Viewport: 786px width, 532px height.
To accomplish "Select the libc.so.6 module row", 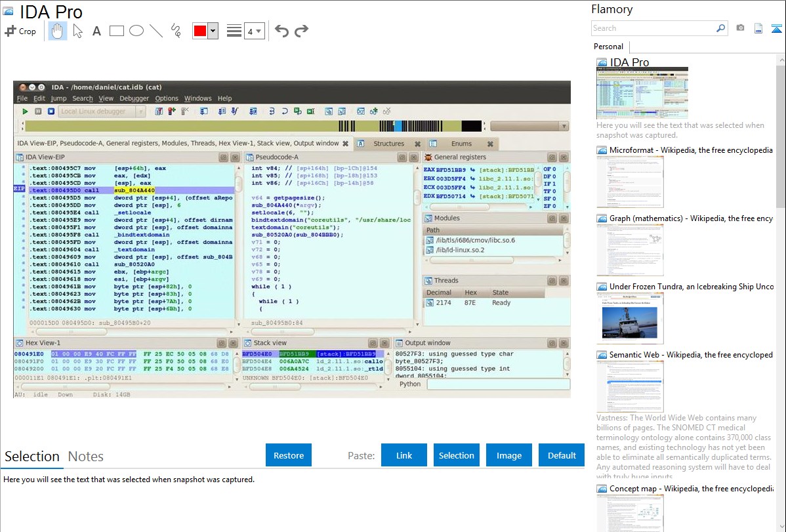I will coord(493,240).
